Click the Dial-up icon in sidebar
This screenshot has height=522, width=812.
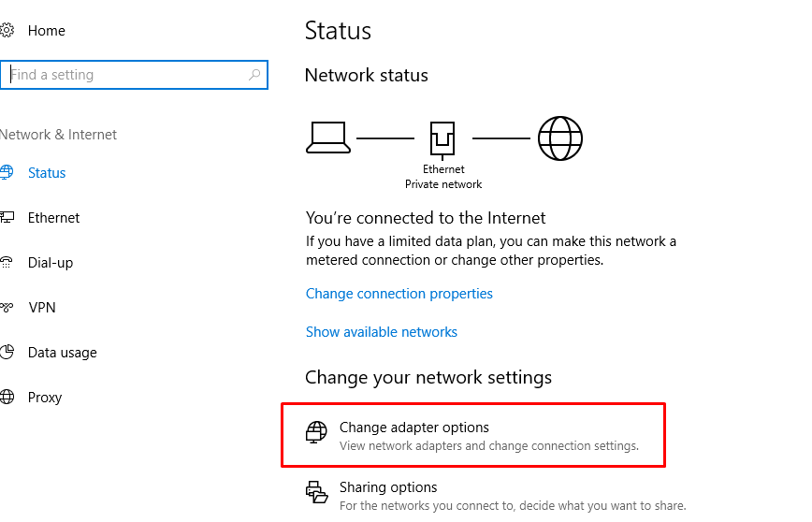[7, 263]
